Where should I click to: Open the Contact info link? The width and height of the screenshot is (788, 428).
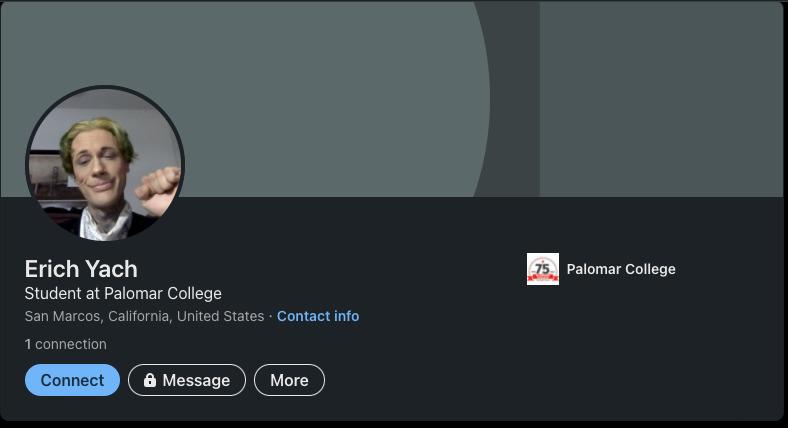[318, 316]
